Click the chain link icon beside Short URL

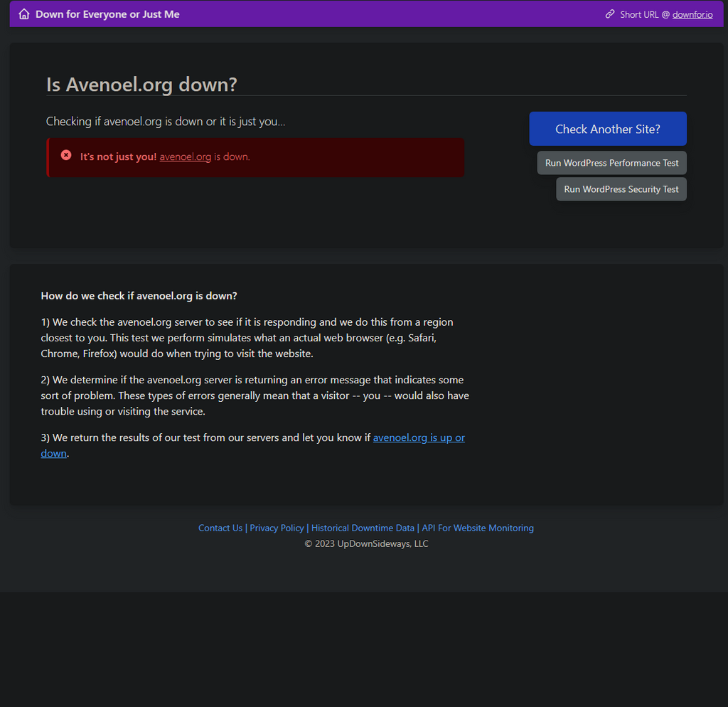pyautogui.click(x=610, y=14)
